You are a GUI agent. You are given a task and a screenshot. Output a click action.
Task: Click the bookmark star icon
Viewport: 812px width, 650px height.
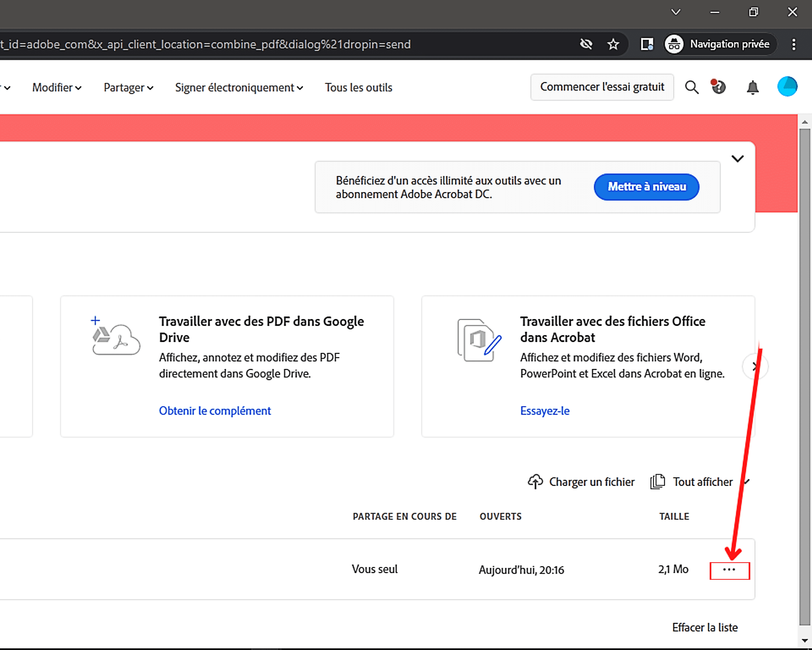[x=613, y=44]
